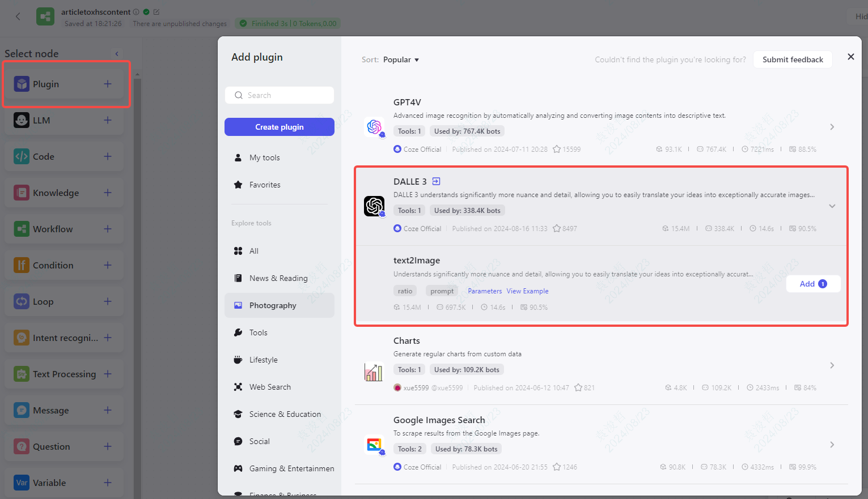Select the Plugin node icon in the sidebar
Viewport: 868px width, 499px height.
pyautogui.click(x=21, y=83)
